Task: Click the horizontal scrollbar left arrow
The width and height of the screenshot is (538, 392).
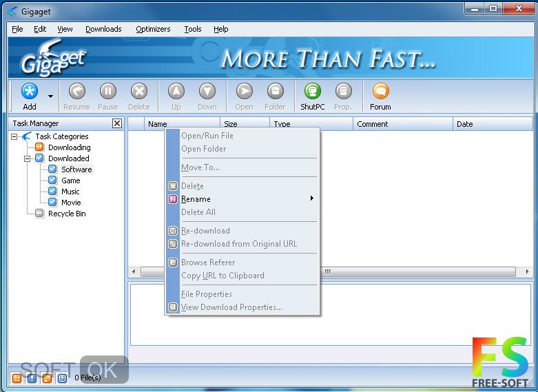Action: 134,272
